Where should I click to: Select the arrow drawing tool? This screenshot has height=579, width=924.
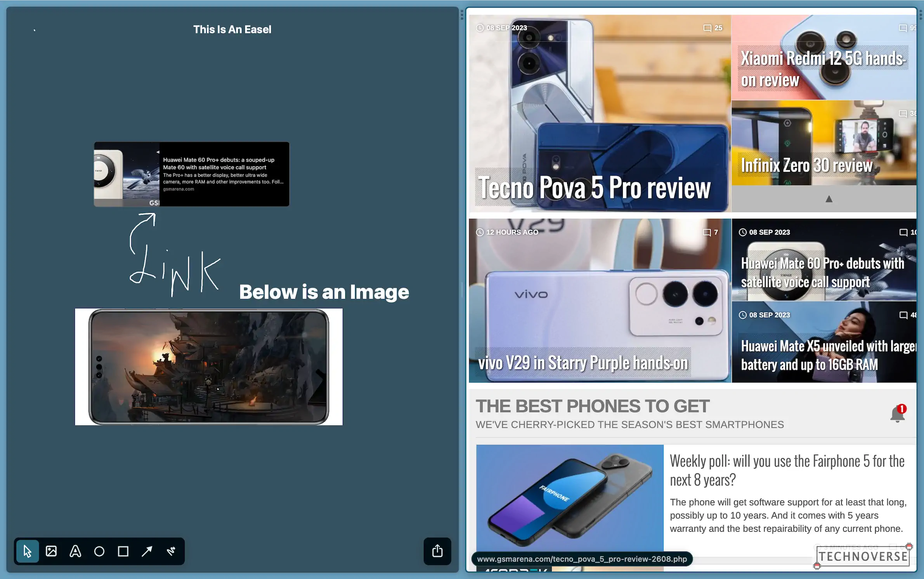coord(147,551)
